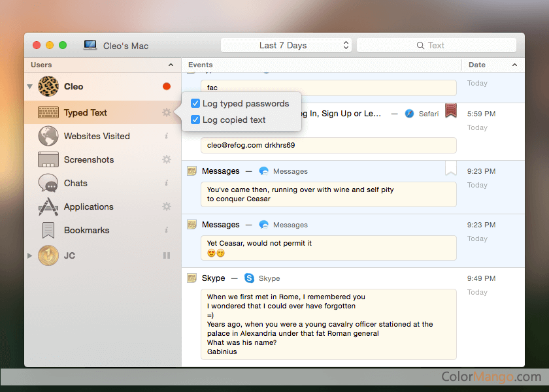Click the search magnifier icon
This screenshot has height=392, width=549.
pyautogui.click(x=420, y=46)
